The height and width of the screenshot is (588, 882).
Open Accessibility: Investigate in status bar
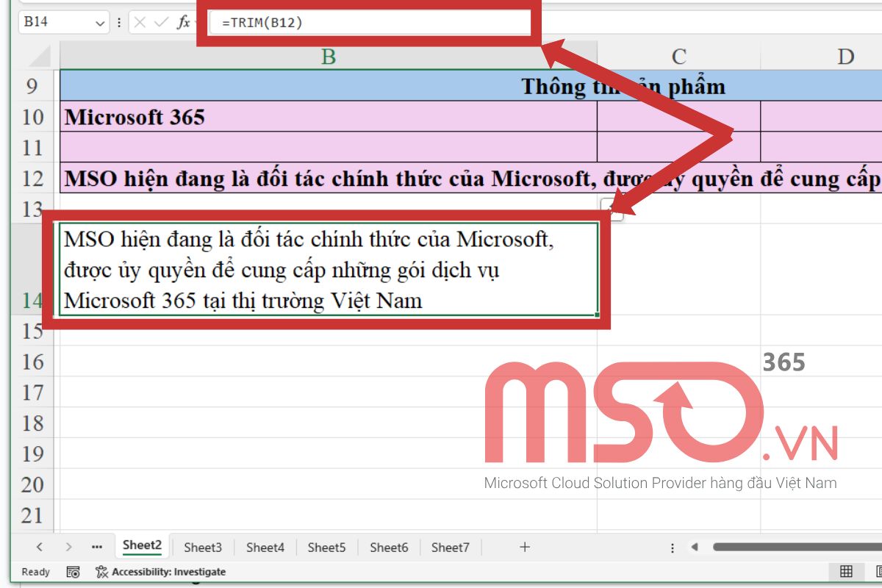point(160,572)
